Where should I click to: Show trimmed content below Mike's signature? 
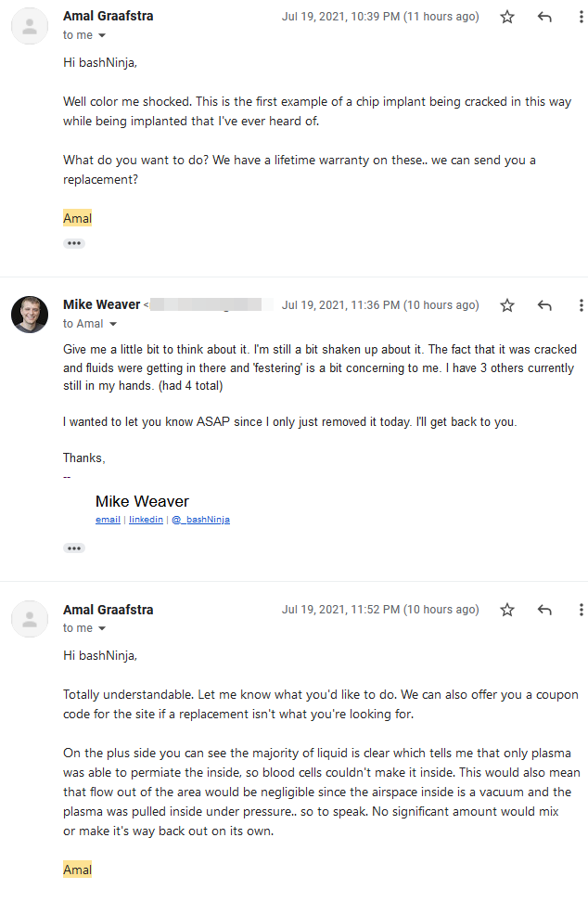point(74,548)
